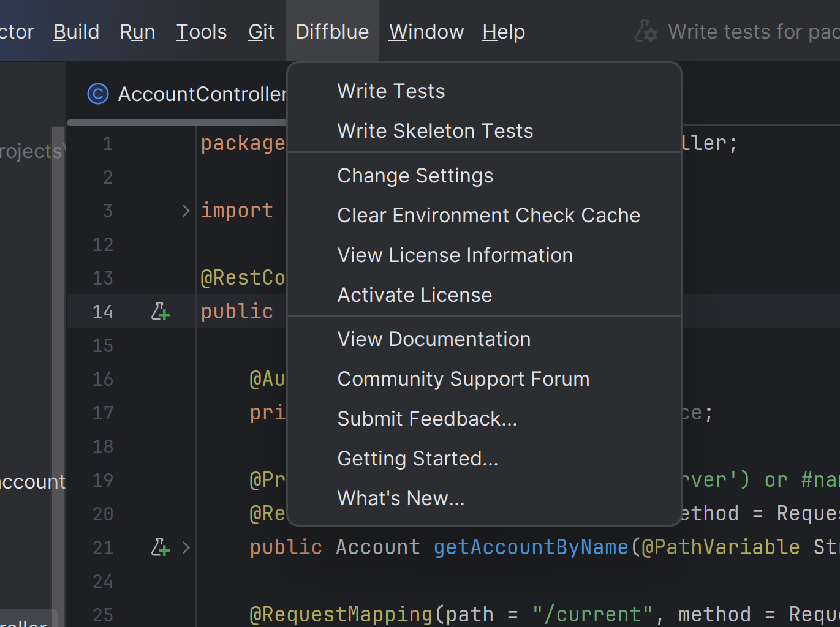This screenshot has width=840, height=627.
Task: Expand the folded getAccountByName method
Action: tap(186, 547)
